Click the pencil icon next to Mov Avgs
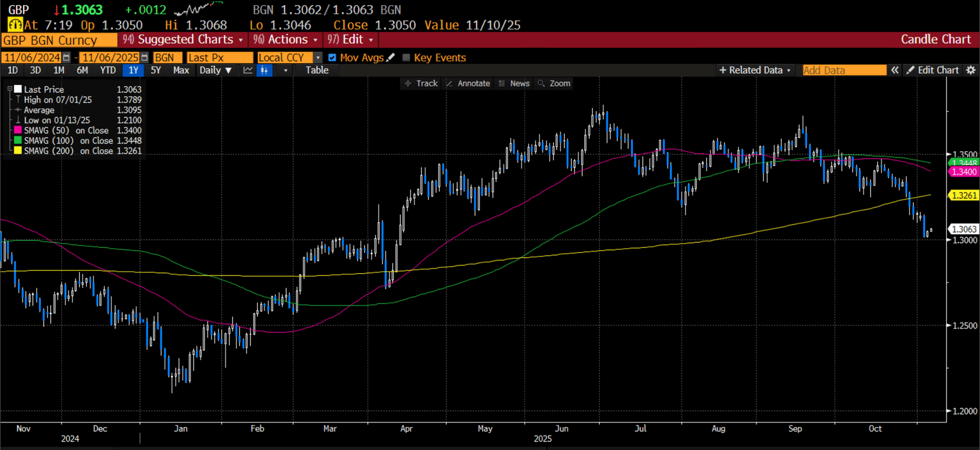The height and width of the screenshot is (450, 980). click(x=390, y=57)
